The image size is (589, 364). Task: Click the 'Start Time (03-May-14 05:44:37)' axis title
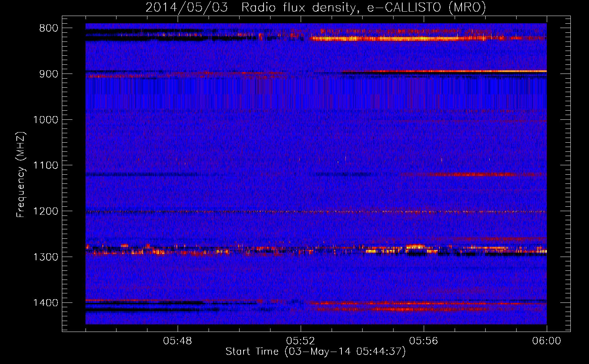click(316, 352)
